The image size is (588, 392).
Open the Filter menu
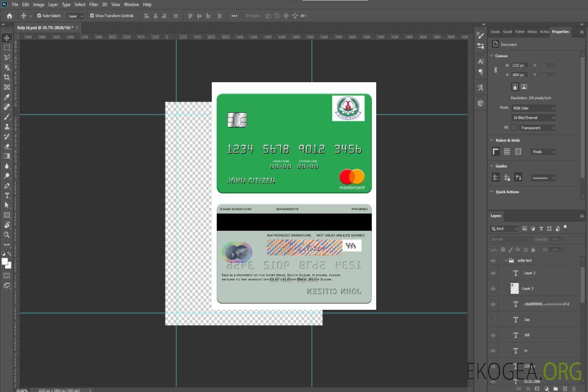coord(94,4)
